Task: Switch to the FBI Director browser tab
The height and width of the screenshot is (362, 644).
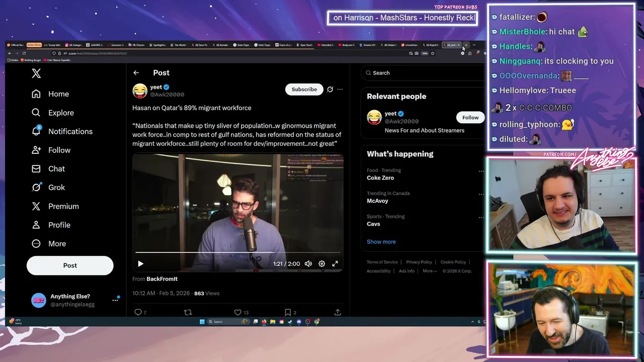Action: (136, 45)
